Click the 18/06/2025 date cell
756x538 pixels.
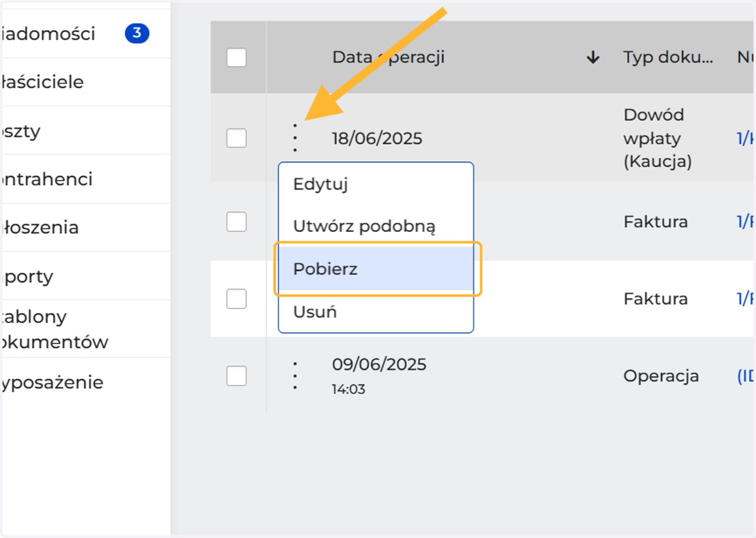pyautogui.click(x=377, y=138)
